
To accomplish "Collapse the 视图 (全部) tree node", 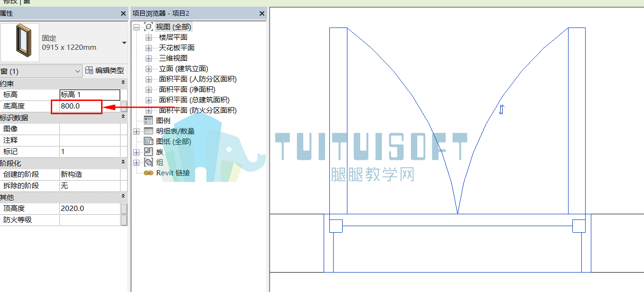I will point(137,27).
